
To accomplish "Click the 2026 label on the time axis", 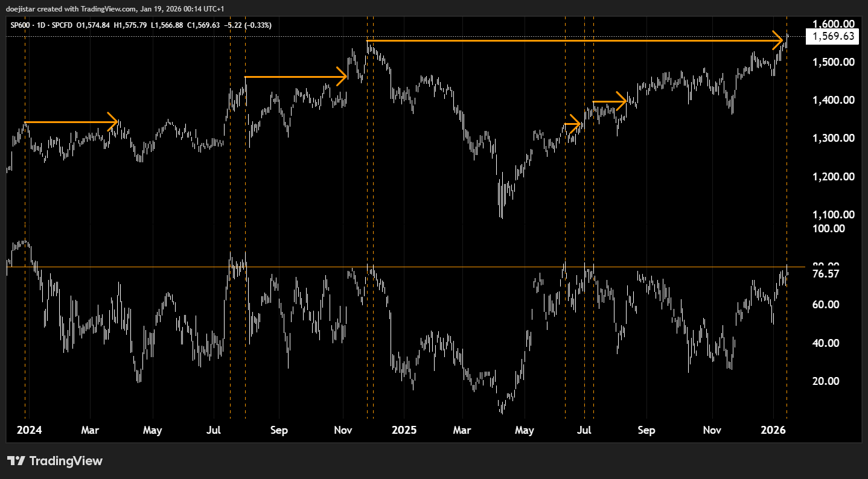I will click(x=773, y=430).
